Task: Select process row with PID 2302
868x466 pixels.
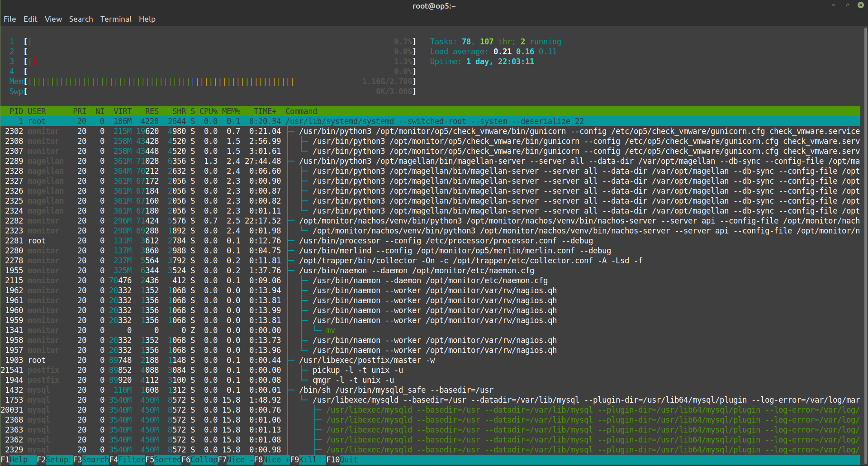Action: (430, 131)
